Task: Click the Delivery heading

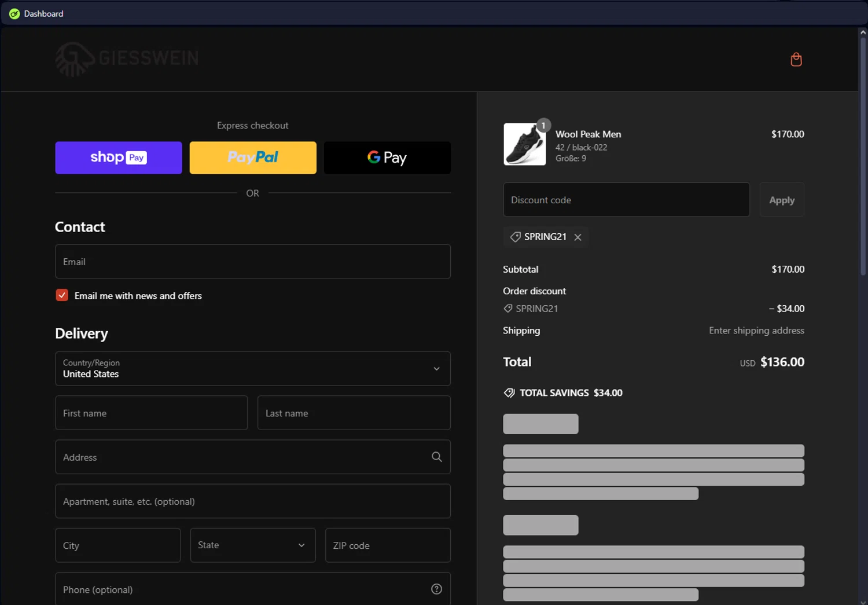Action: click(82, 333)
